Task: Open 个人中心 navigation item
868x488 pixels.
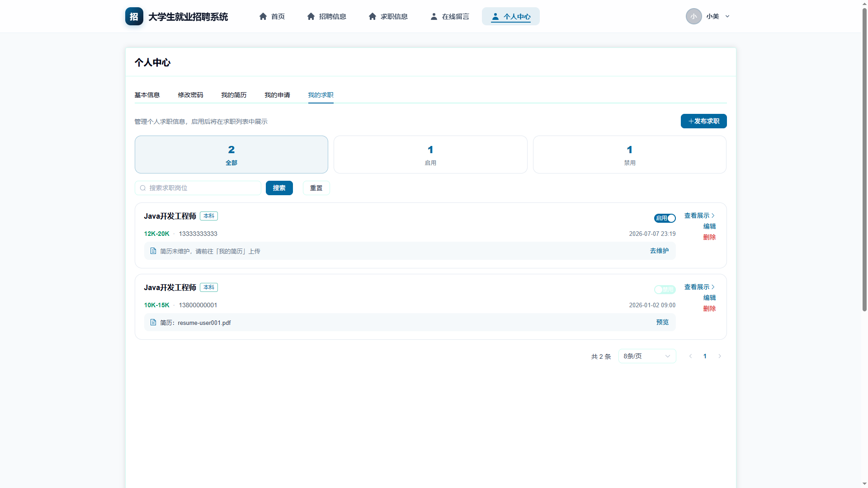Action: point(511,16)
